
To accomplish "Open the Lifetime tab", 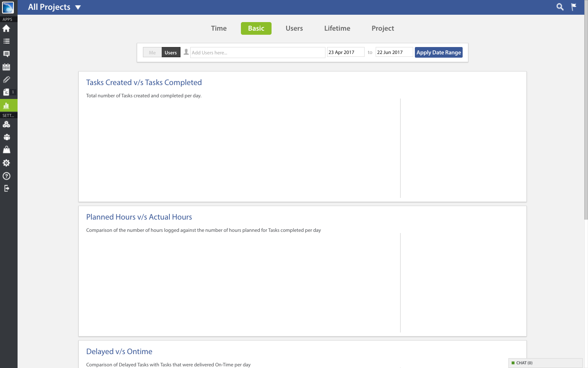I will (337, 28).
